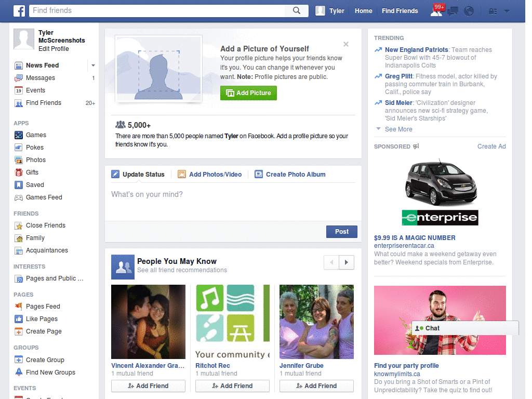Open the Chat bar
The image size is (532, 399).
[465, 328]
